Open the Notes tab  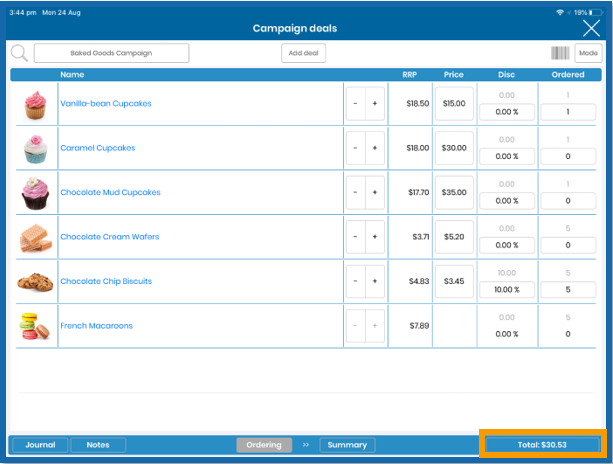pyautogui.click(x=98, y=445)
